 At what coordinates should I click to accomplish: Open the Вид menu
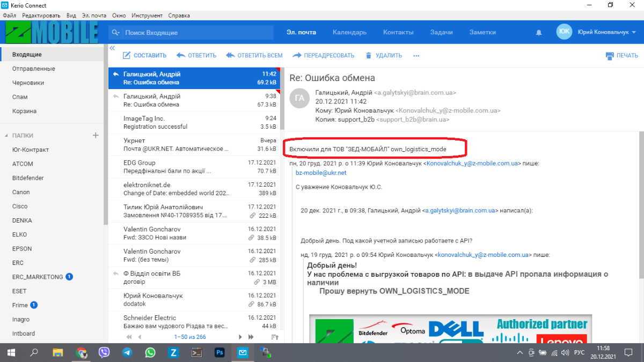[71, 16]
